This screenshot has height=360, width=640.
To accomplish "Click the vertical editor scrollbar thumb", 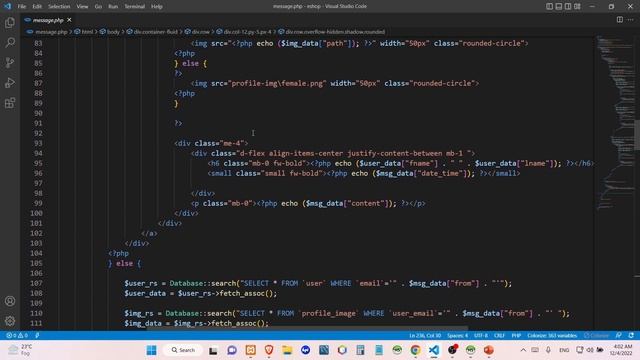I will 637,135.
